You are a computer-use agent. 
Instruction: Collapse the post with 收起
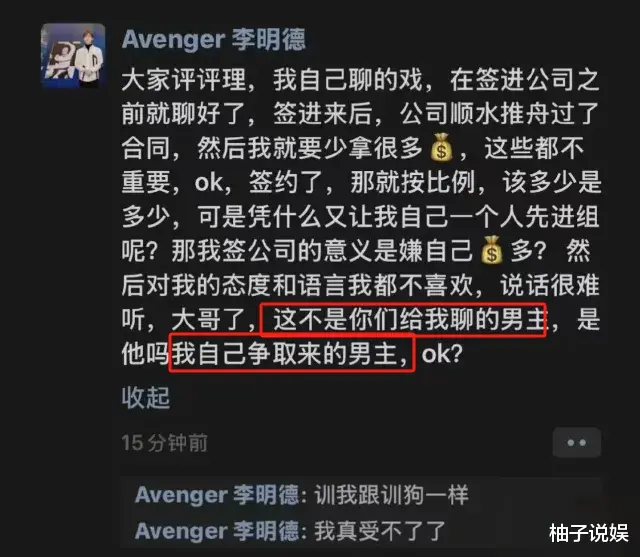[146, 397]
